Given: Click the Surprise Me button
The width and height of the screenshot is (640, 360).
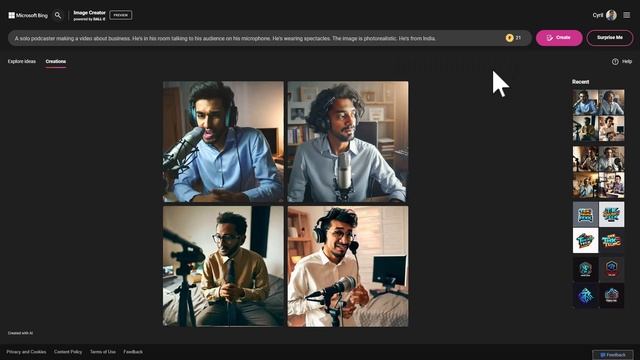Looking at the screenshot, I should tap(609, 38).
